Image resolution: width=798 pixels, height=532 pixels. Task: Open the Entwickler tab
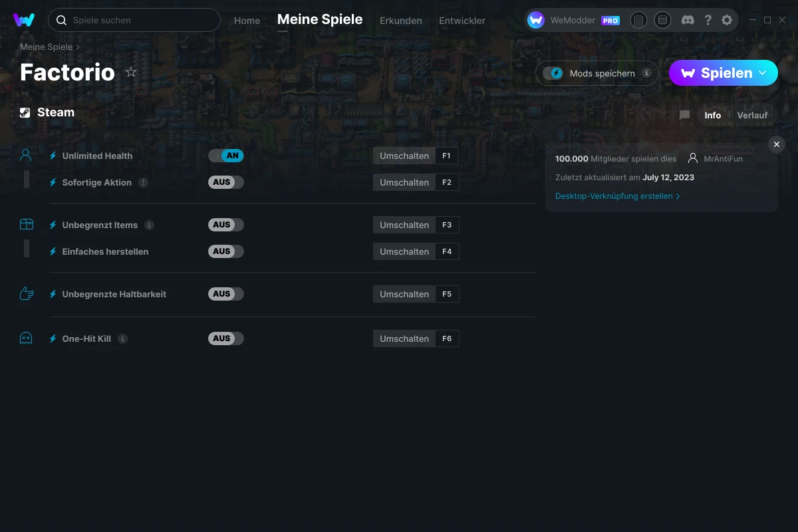(x=462, y=21)
